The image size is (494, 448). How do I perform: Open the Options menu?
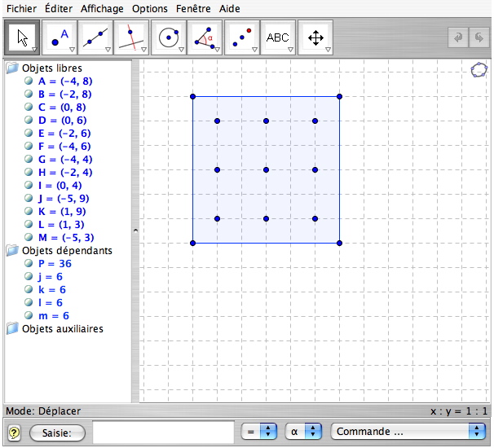pyautogui.click(x=150, y=8)
